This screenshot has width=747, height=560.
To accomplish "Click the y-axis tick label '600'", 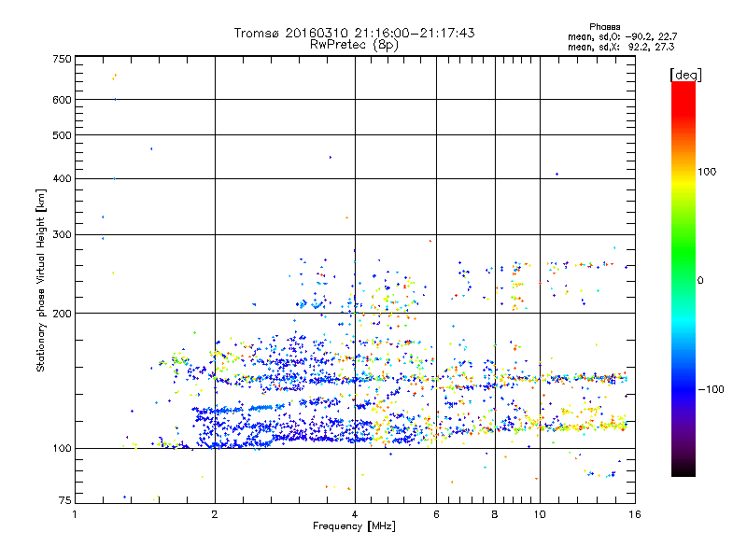I will 62,100.
